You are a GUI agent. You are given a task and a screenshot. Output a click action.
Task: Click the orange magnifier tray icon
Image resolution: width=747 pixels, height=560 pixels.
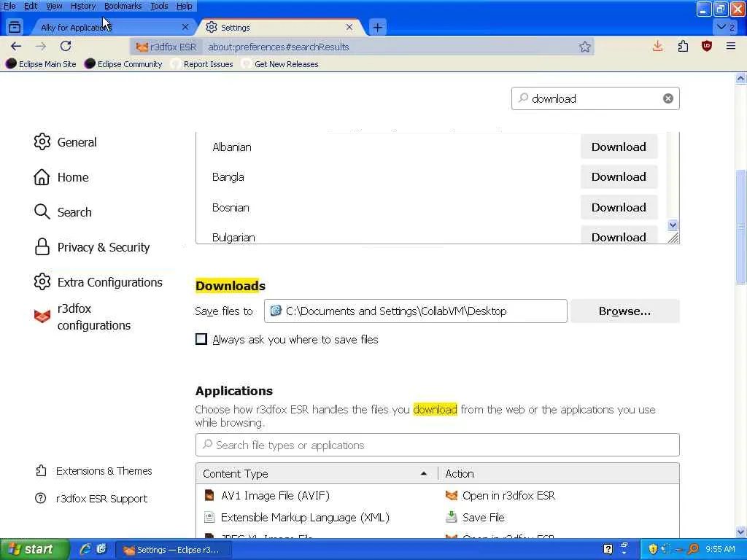tap(693, 549)
